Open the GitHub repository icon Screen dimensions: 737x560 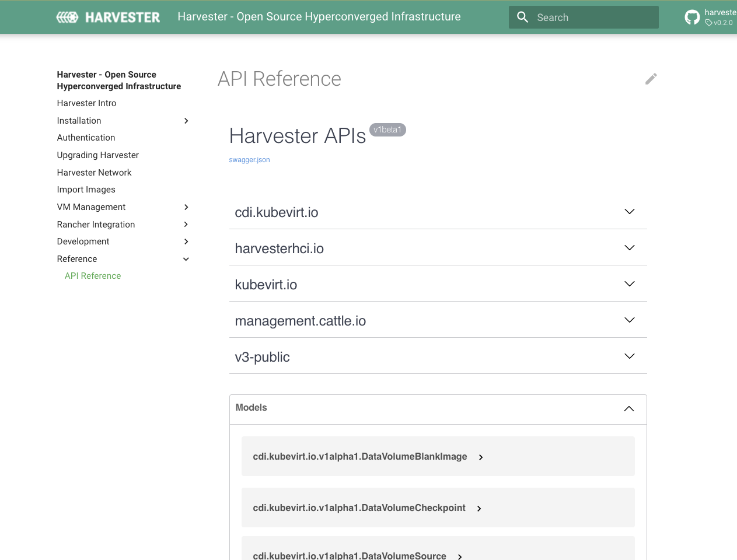click(x=692, y=17)
